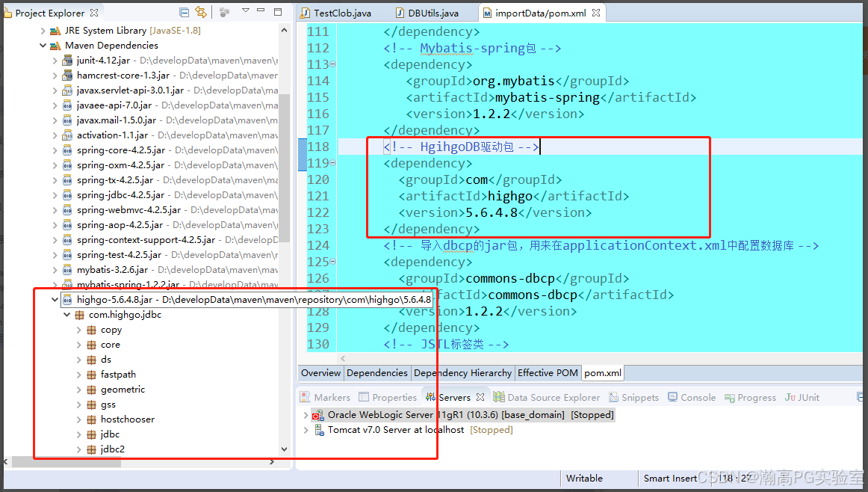Select spring-oxm-4.2.5.jar entry
The image size is (868, 492).
tap(121, 165)
